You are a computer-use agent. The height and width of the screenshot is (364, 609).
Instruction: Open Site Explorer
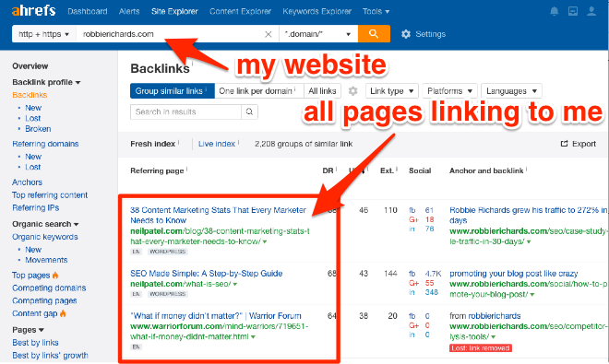point(174,12)
